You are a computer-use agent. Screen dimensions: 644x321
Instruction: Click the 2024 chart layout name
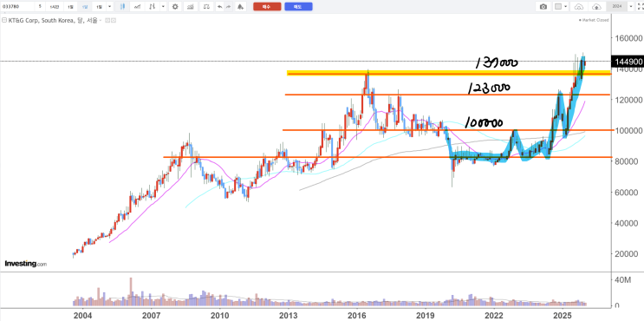pos(617,7)
